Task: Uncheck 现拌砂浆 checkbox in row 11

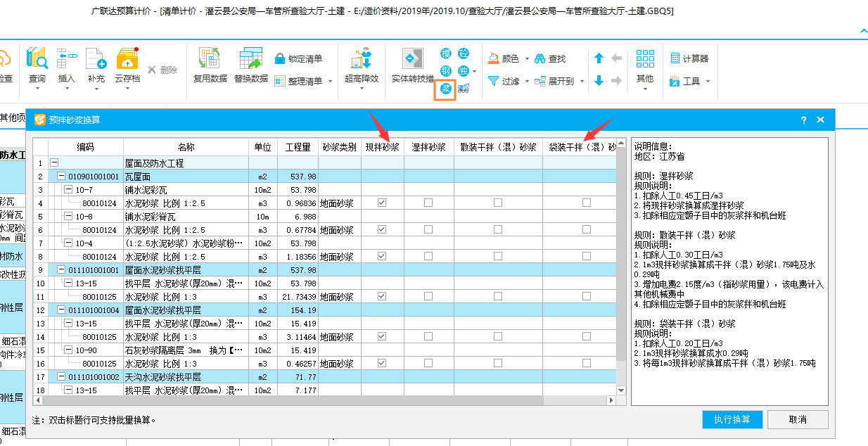Action: coord(382,296)
